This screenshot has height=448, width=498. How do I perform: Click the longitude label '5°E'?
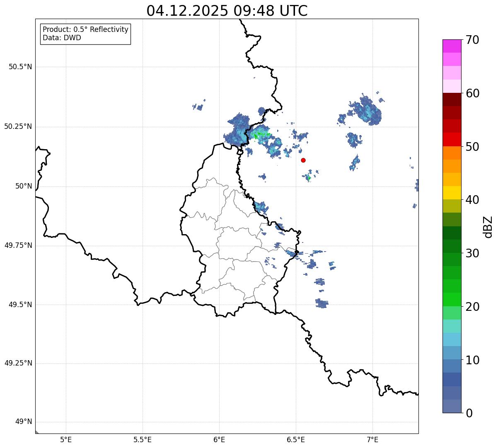(66, 439)
